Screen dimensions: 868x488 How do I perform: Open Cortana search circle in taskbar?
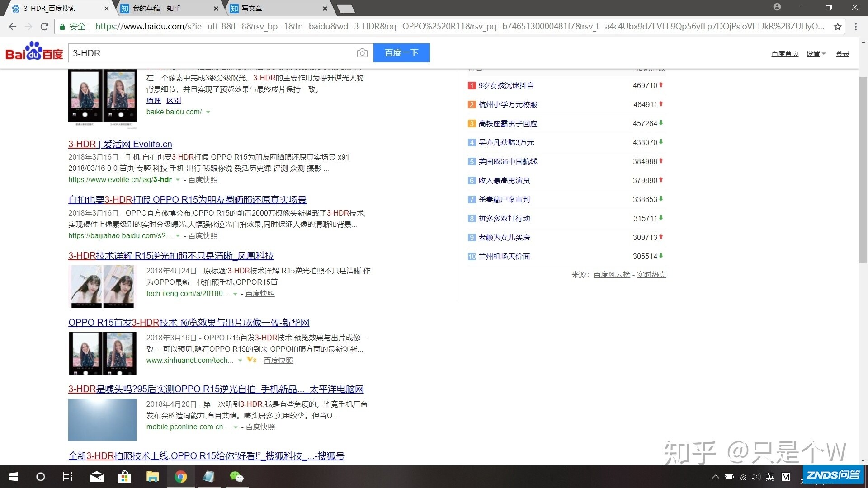[40, 477]
